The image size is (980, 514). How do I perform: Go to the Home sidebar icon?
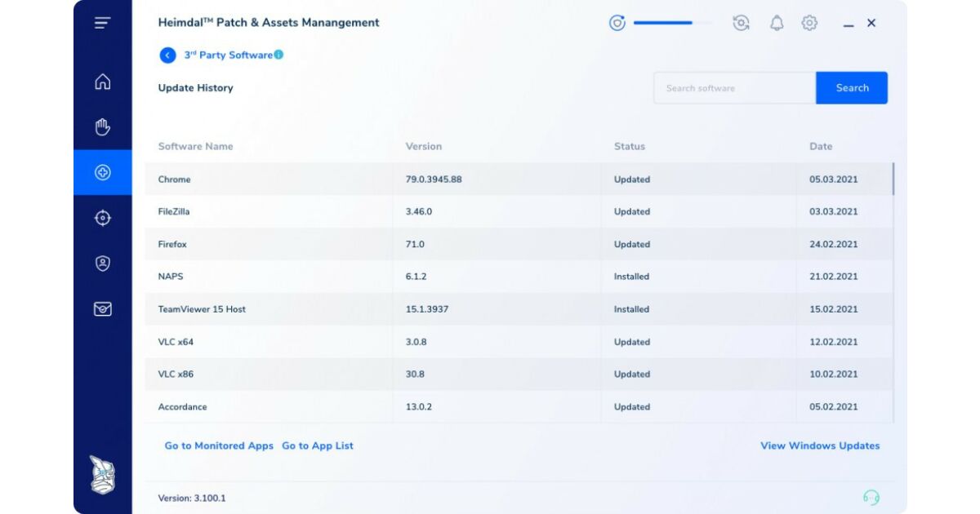[x=102, y=82]
